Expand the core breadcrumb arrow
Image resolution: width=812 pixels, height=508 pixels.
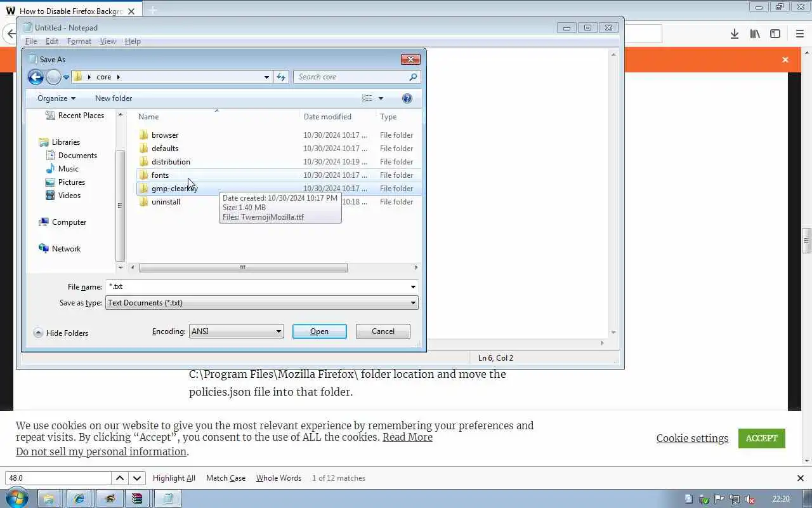pyautogui.click(x=118, y=77)
